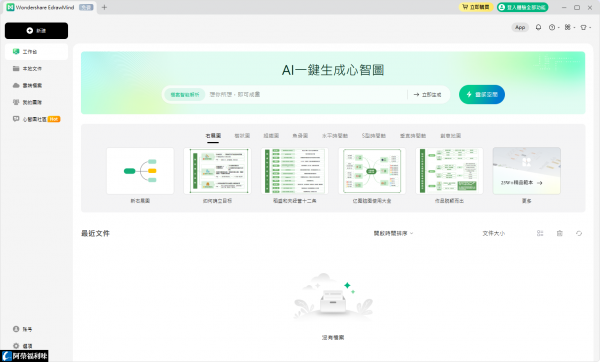600x362 pixels.
Task: Click the empty drawer illustration
Action: [333, 297]
